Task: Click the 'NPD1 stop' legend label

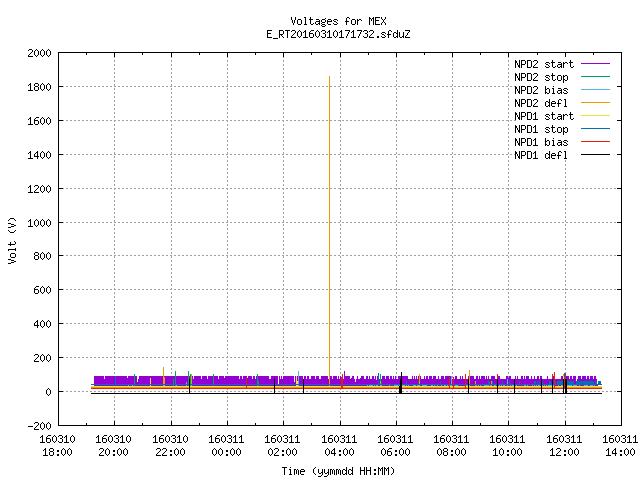Action: tap(541, 129)
